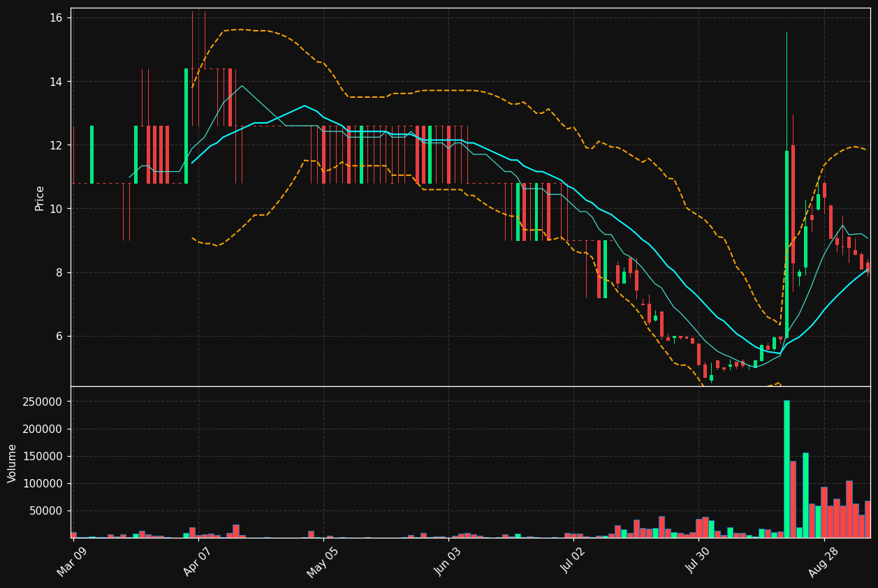The height and width of the screenshot is (588, 878).
Task: Click the volume tick value 150000
Action: [44, 456]
